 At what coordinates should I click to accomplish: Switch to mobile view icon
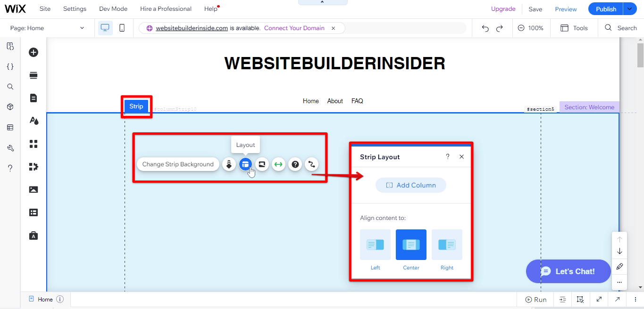pyautogui.click(x=122, y=28)
